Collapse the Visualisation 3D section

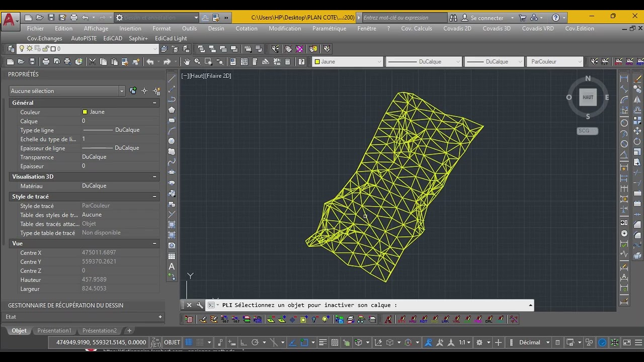(154, 176)
